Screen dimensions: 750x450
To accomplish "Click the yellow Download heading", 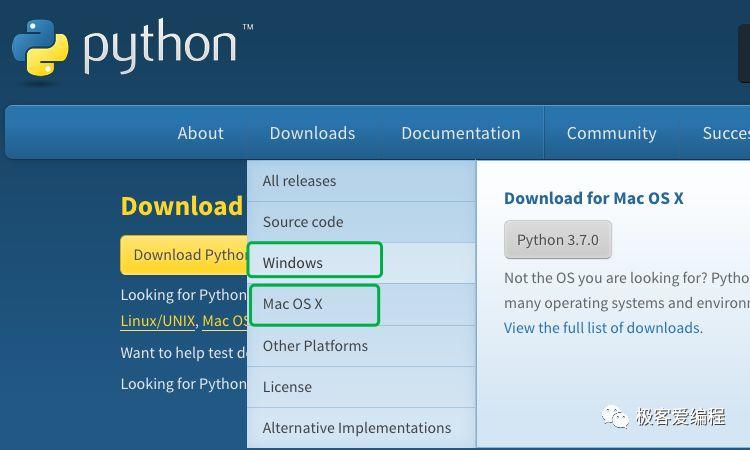I will point(182,207).
